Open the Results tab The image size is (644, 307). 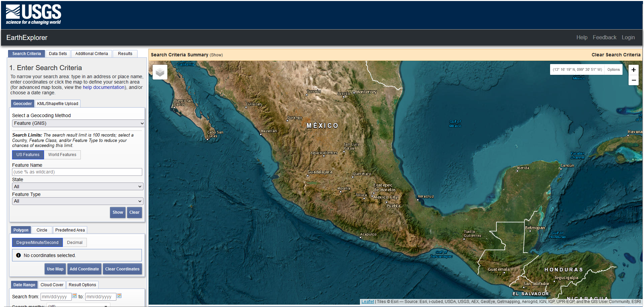point(125,54)
